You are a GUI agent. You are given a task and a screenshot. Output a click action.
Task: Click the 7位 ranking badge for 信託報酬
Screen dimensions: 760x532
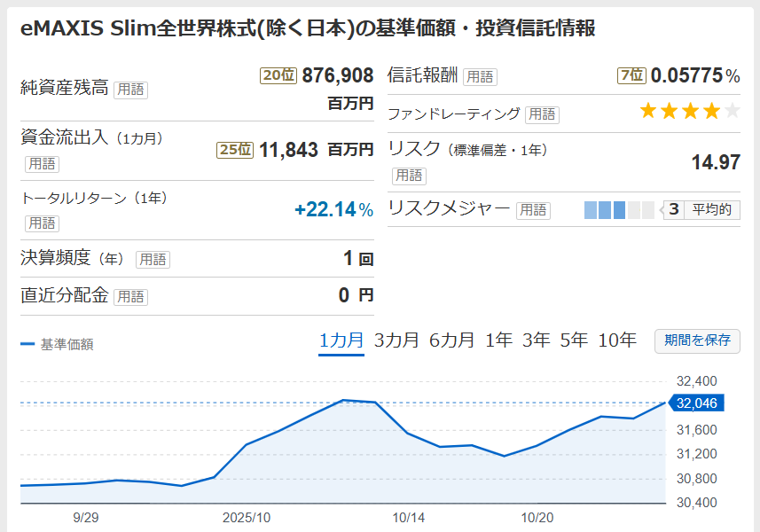pyautogui.click(x=631, y=76)
